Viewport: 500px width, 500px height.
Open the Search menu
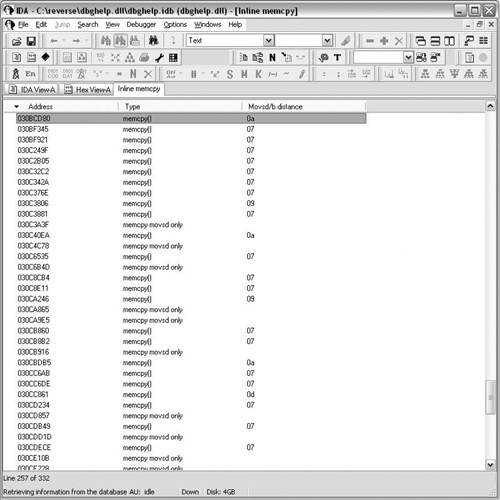click(88, 25)
